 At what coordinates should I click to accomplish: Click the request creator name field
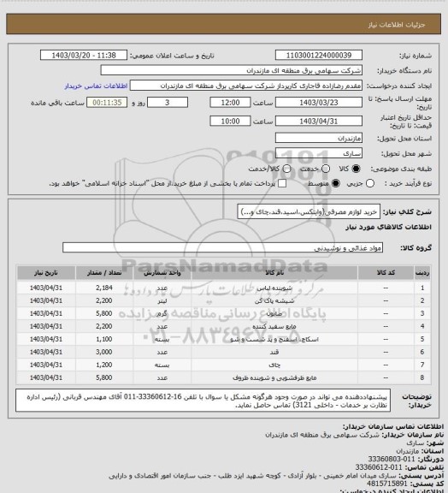pos(246,86)
